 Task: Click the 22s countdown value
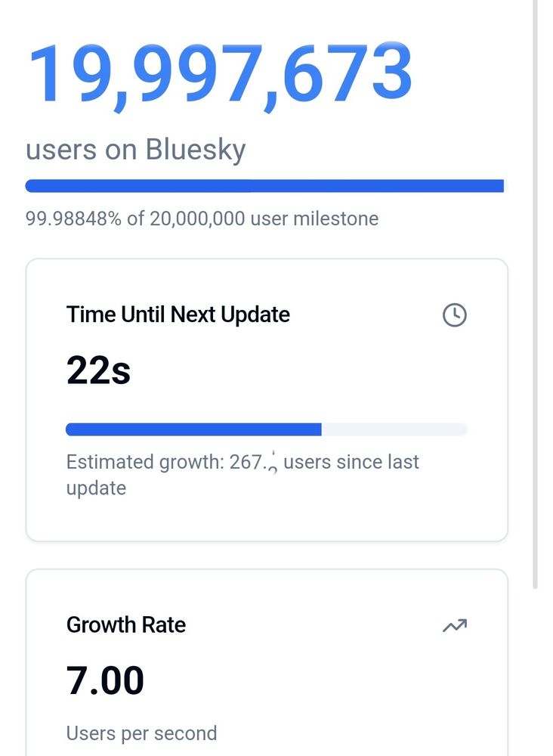click(99, 370)
